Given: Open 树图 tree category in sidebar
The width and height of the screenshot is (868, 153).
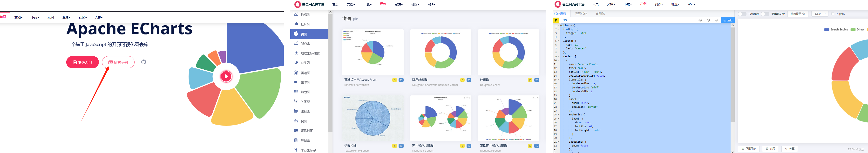Looking at the screenshot, I should coord(309,121).
